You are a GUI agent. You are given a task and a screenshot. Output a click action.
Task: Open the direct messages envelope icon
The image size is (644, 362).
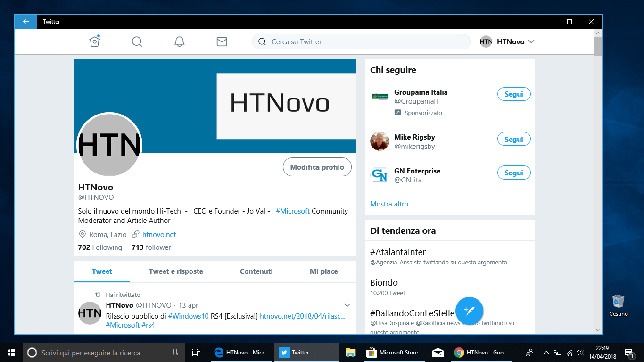click(222, 41)
